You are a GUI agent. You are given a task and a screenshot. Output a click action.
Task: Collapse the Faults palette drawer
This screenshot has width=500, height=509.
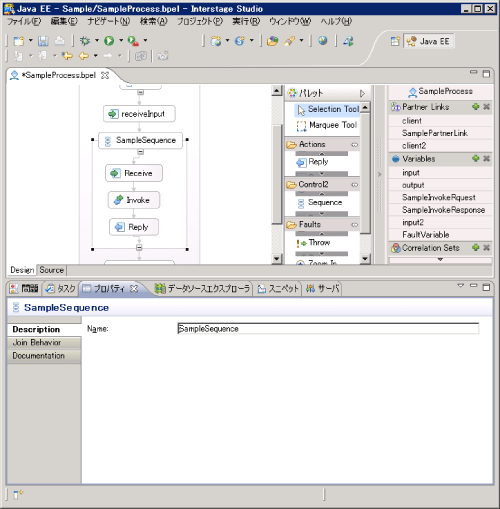(322, 225)
